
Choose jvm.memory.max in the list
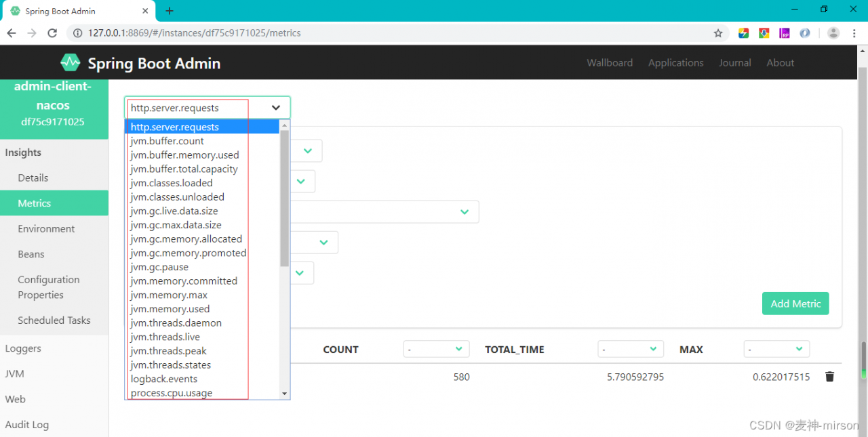203,295
